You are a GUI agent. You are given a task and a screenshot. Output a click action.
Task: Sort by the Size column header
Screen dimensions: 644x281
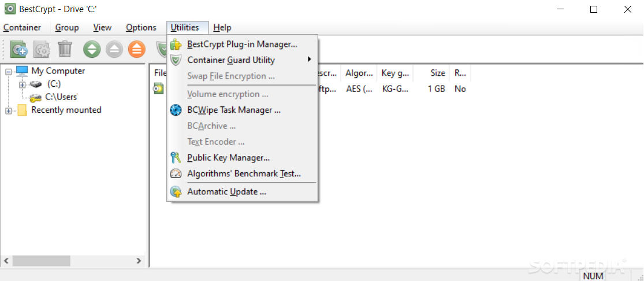click(x=431, y=73)
